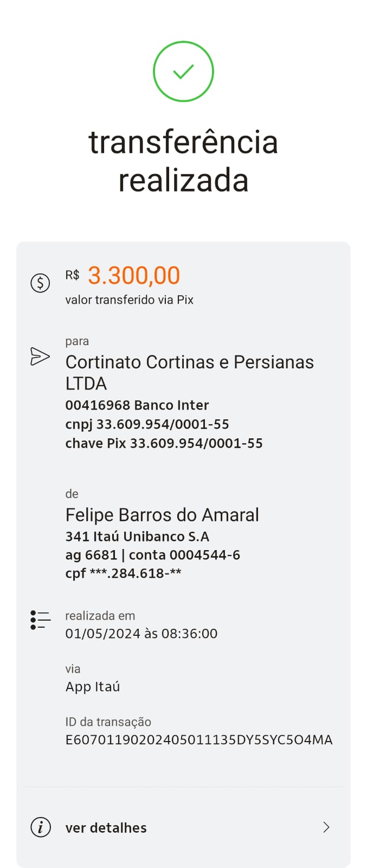Screen dimensions: 367x868
Task: Click the transferência realizada heading
Action: tap(183, 161)
